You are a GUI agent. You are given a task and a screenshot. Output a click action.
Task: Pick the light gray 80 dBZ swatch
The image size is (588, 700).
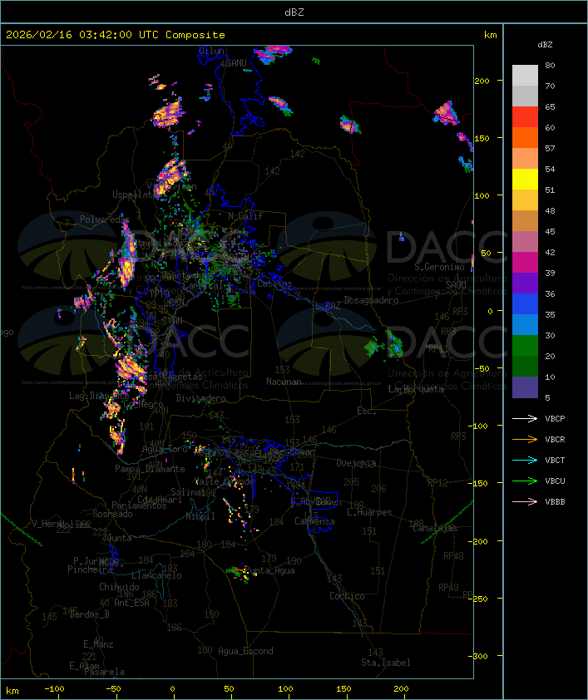pos(525,75)
